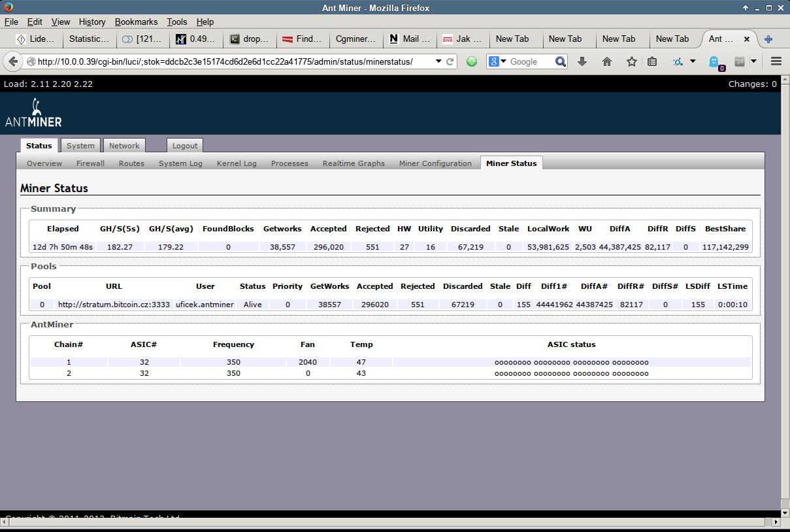
Task: Click the magnifier icon in Google search box
Action: [x=561, y=61]
